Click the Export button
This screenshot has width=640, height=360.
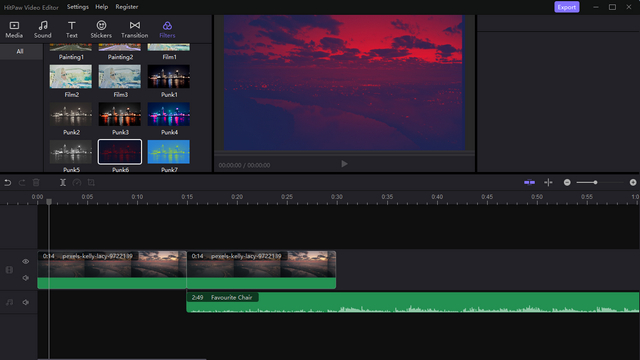click(x=567, y=7)
